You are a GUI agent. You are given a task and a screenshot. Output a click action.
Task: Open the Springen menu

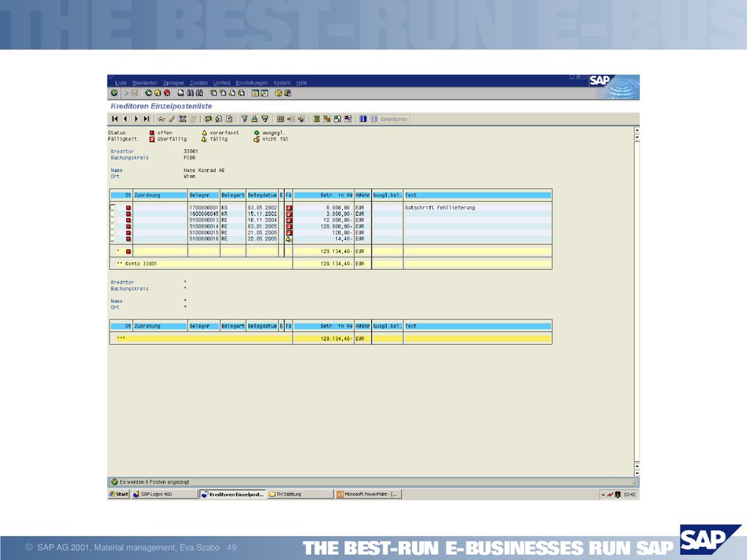[x=174, y=83]
